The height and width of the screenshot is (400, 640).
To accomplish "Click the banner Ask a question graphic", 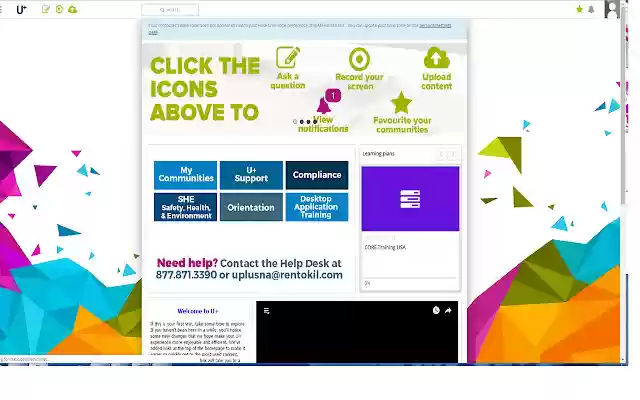I will 288,58.
